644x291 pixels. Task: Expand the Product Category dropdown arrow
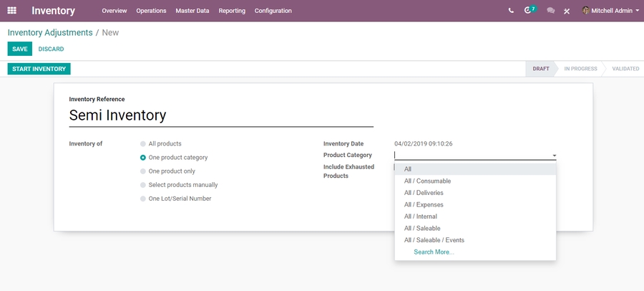tap(554, 156)
